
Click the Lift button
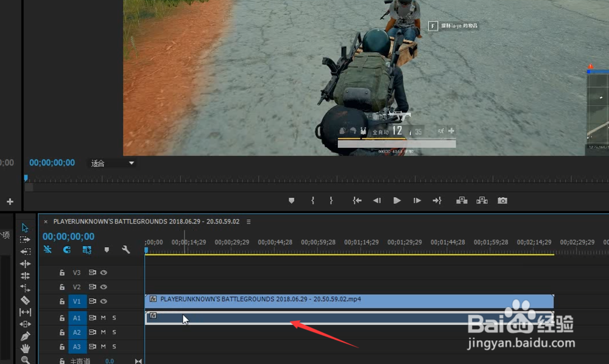coord(462,201)
